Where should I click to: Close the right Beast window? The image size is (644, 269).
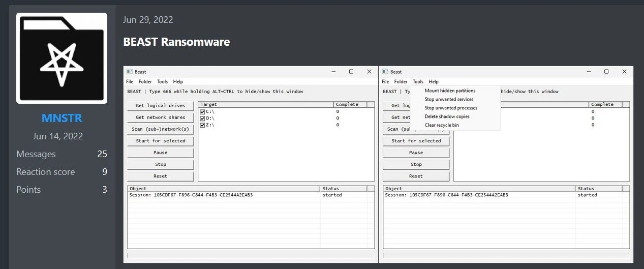[624, 72]
